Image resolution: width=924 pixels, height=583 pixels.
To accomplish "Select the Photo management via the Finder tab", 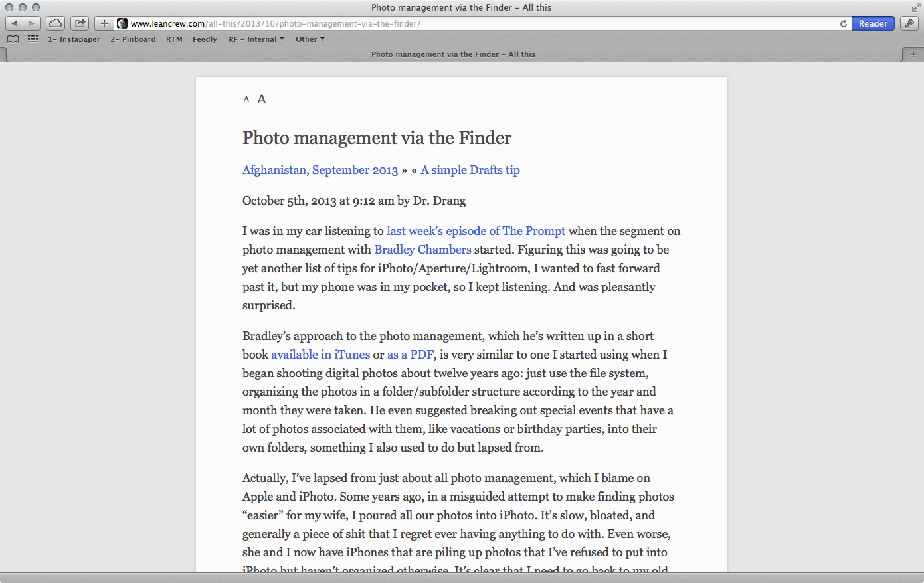I will pyautogui.click(x=454, y=54).
